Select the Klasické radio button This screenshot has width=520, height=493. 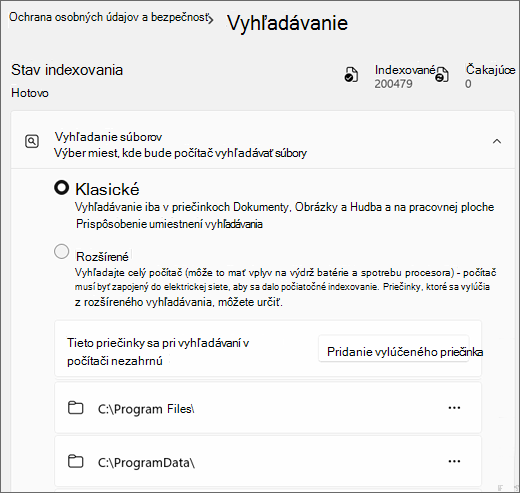62,188
